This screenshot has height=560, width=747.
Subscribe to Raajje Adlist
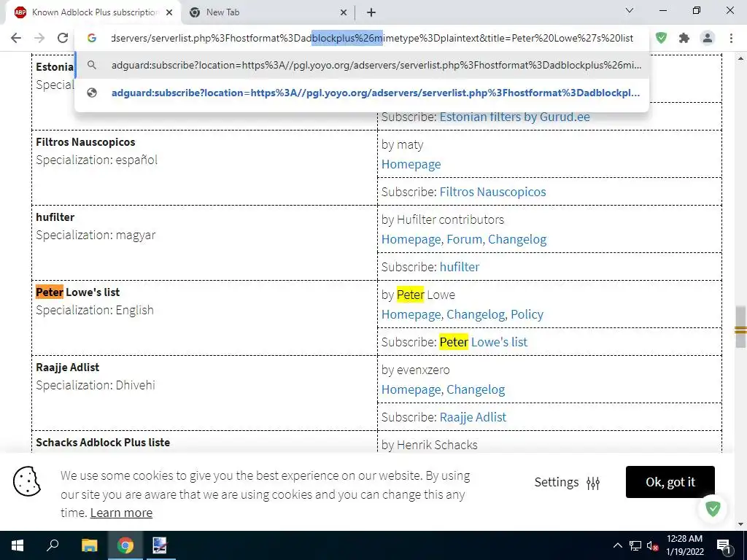tap(473, 418)
